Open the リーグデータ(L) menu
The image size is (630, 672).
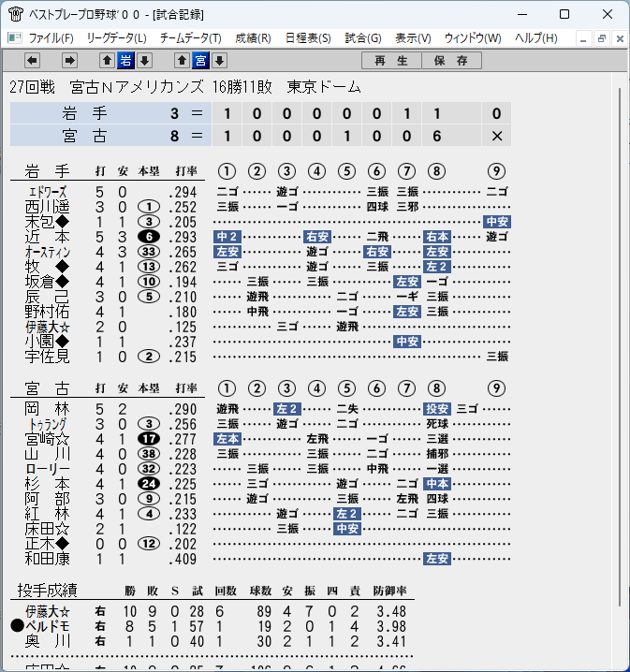(117, 38)
